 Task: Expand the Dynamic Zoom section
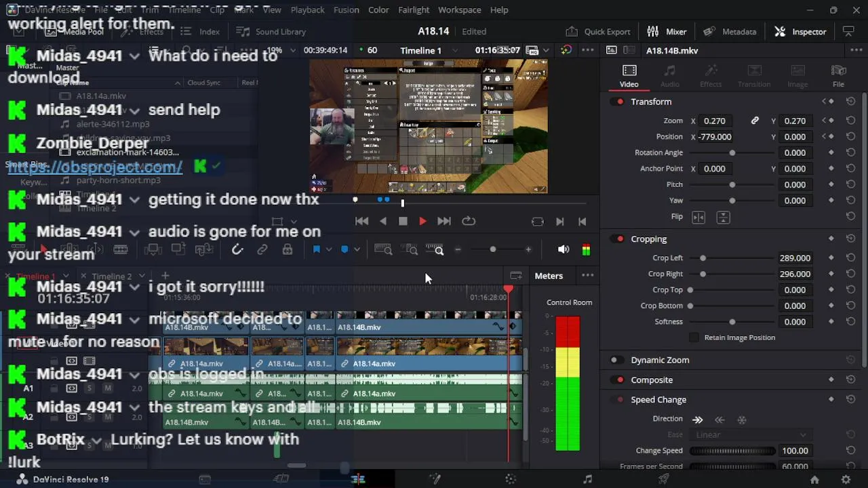pos(660,361)
